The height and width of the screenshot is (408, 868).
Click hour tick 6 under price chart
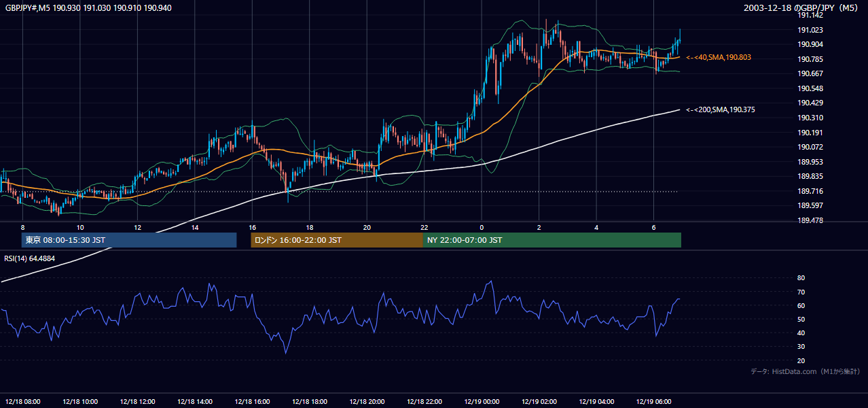(x=653, y=227)
